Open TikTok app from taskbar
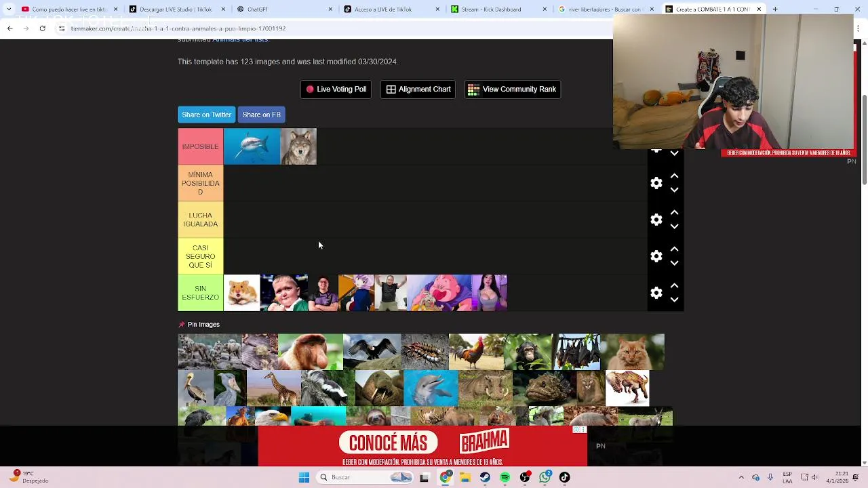Screen dimensions: 868x488 565,477
